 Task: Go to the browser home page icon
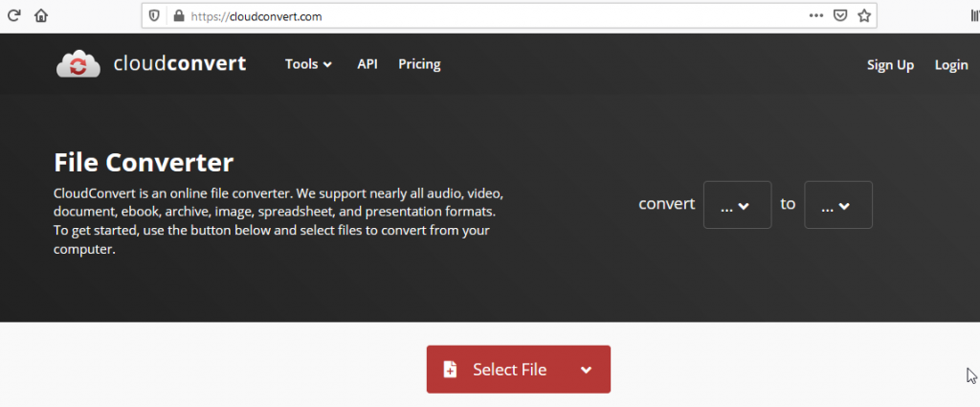(x=41, y=15)
